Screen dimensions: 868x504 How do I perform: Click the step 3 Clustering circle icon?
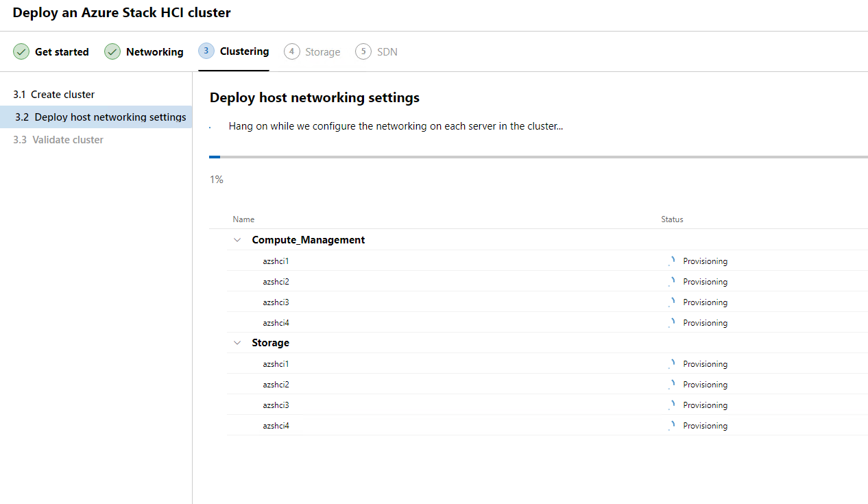[206, 51]
